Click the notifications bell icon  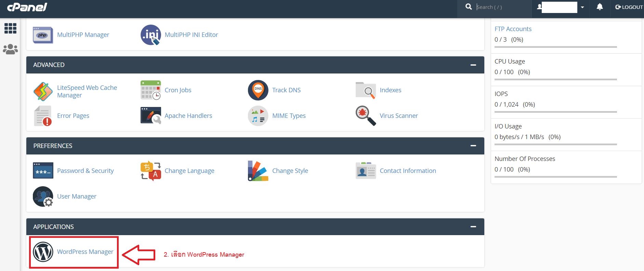point(600,7)
